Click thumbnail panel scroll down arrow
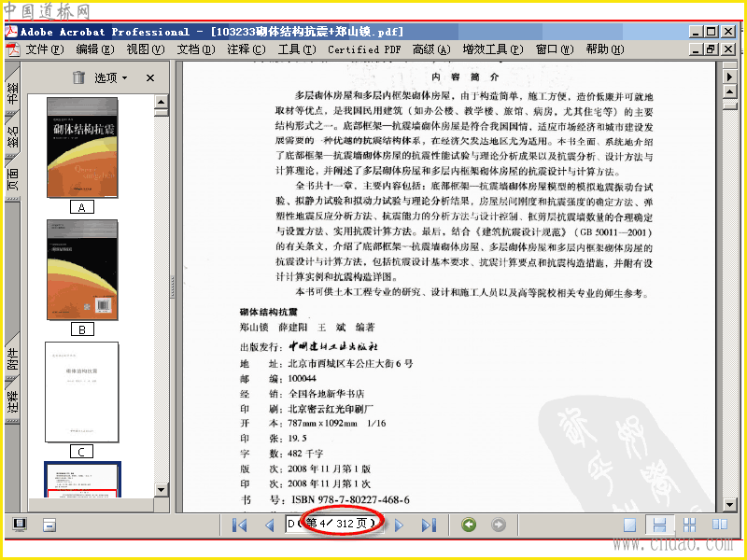Screen dimensions: 747x560 click(x=161, y=489)
